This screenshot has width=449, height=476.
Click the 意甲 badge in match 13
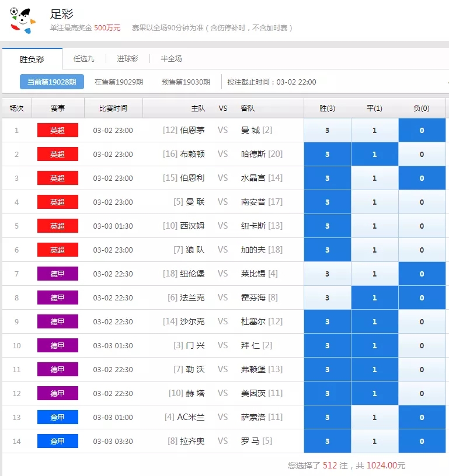point(58,418)
